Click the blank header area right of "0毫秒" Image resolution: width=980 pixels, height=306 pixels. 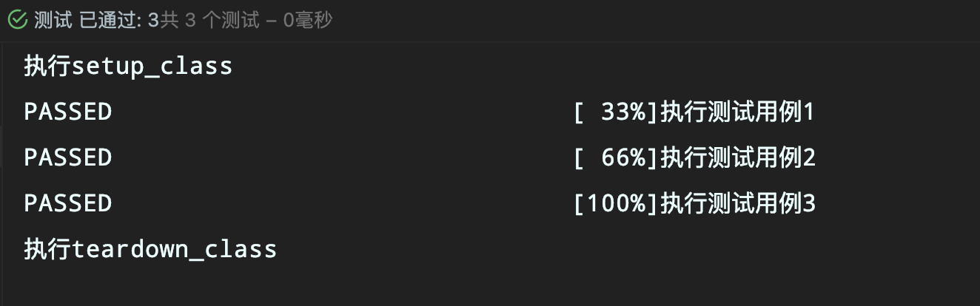pyautogui.click(x=655, y=20)
